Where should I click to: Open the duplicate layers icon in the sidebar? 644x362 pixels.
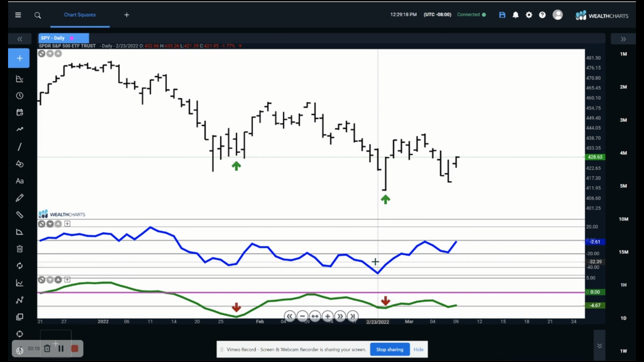[x=20, y=317]
